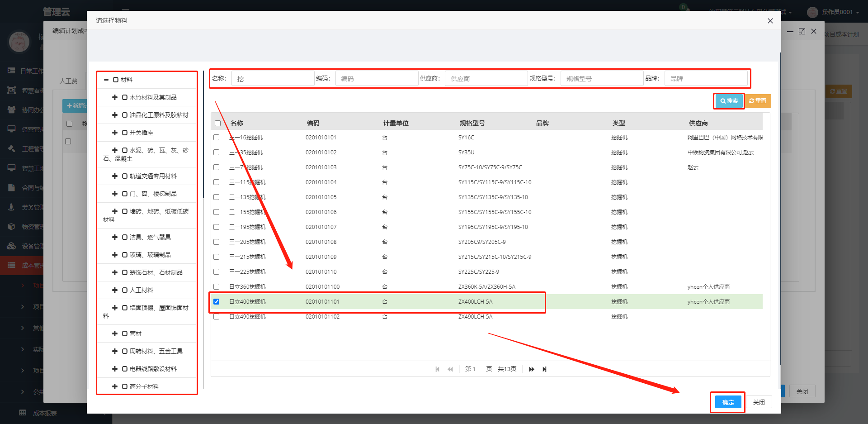Screen dimensions: 868x424
Task: Collapse the 材料 root tree node
Action: point(106,80)
